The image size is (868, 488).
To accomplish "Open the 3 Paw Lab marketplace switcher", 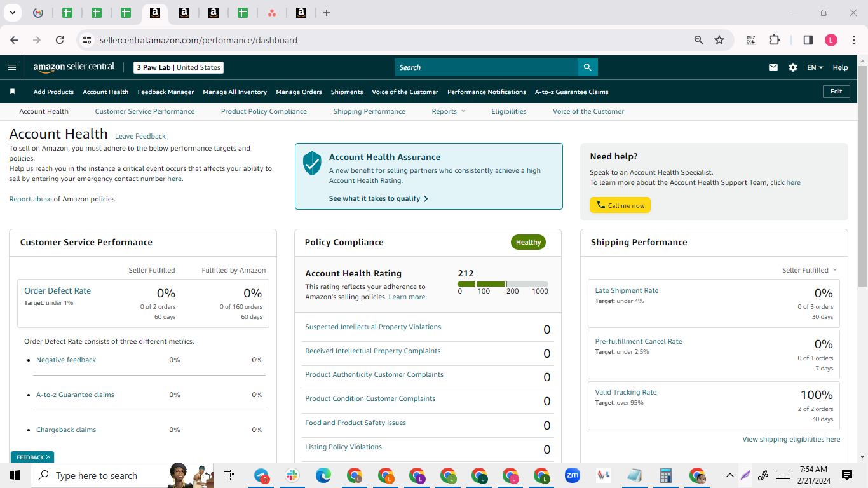I will click(179, 67).
